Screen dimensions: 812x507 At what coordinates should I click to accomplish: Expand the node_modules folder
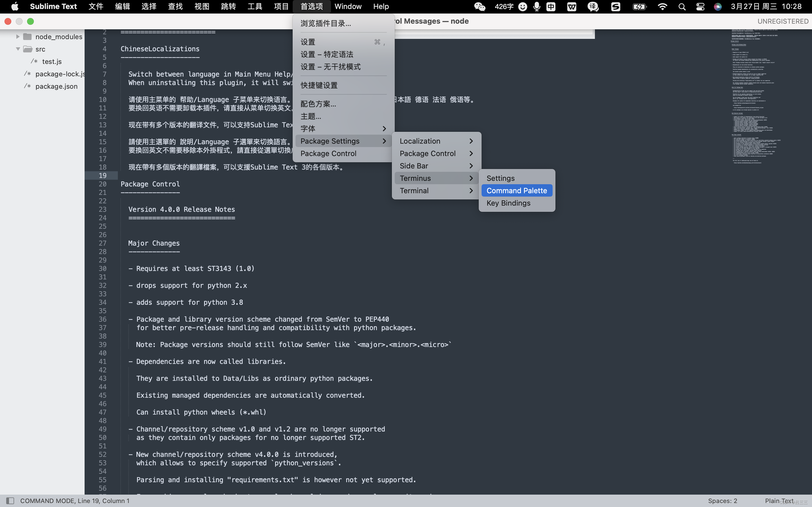coord(18,37)
